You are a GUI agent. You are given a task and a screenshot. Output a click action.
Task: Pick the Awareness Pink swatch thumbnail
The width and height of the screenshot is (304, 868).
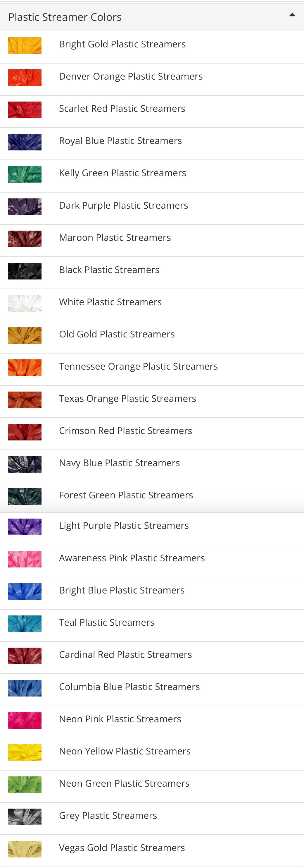25,559
